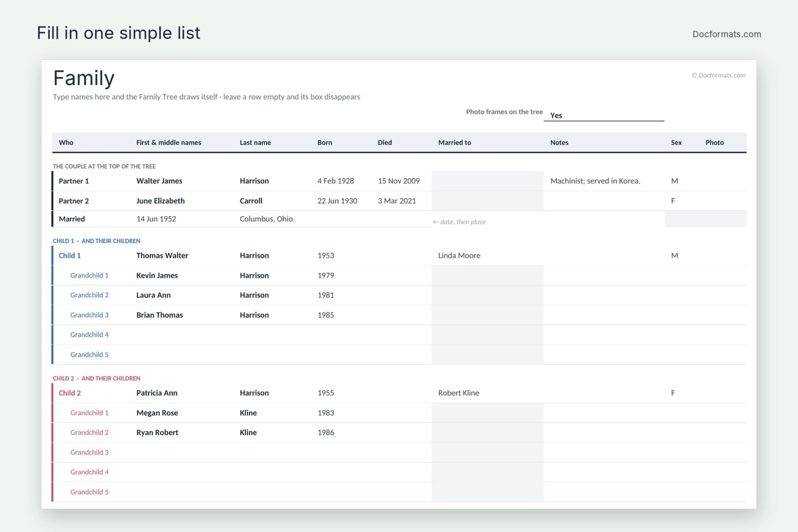
Task: Select grandchild Megan Rose
Action: tap(157, 413)
